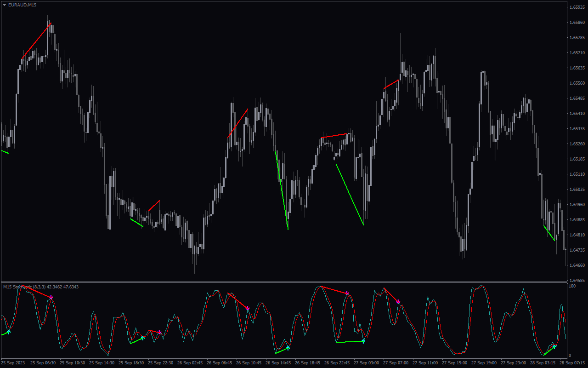Select the long green divergence line under 26 Sep 22:45 candles
Image resolution: width=588 pixels, height=368 pixels.
[x=350, y=194]
